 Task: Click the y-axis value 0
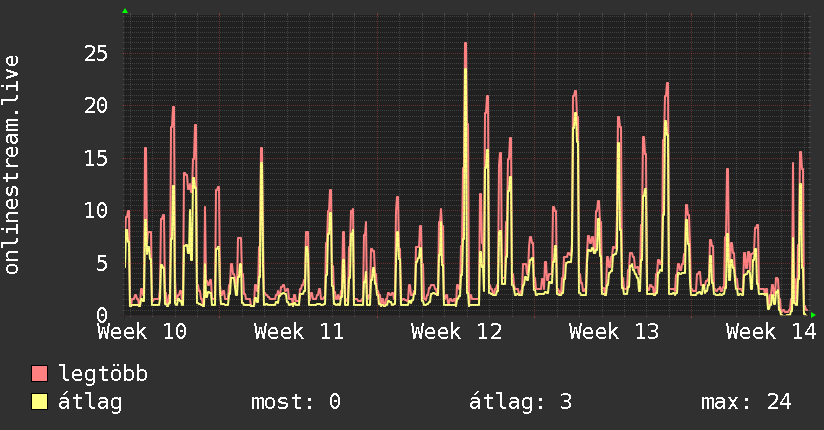click(102, 315)
